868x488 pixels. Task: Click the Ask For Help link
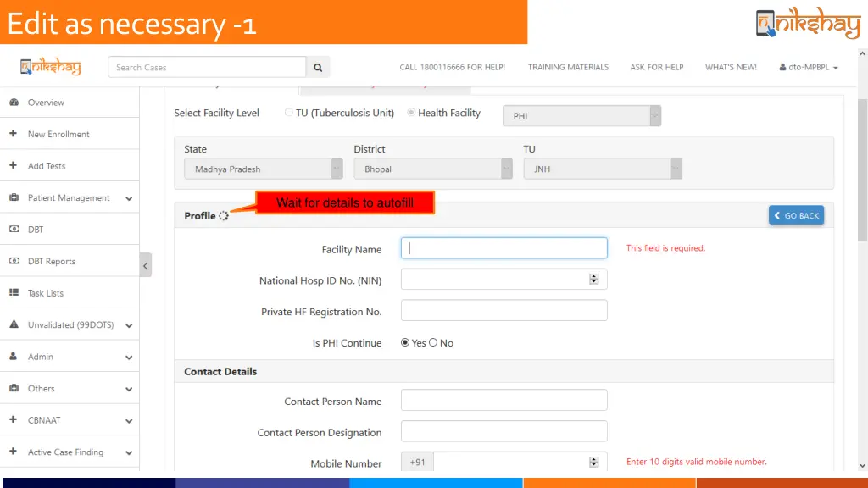click(x=656, y=67)
